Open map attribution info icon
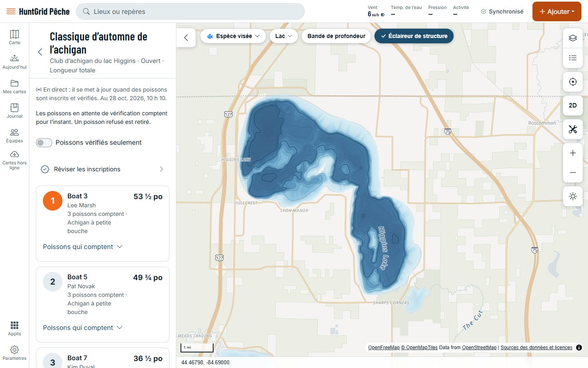 [579, 348]
